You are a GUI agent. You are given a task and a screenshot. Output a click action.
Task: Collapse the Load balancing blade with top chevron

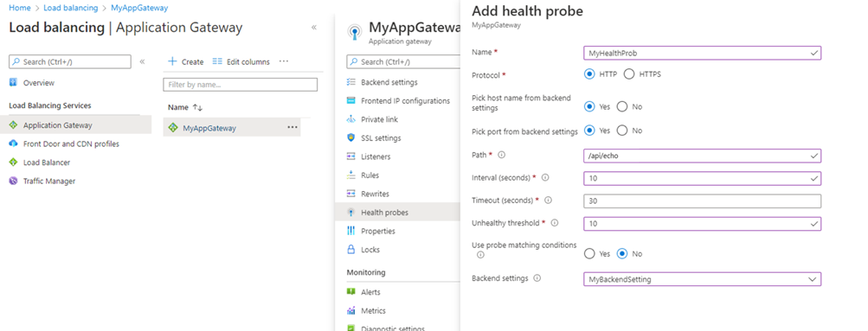pyautogui.click(x=314, y=27)
